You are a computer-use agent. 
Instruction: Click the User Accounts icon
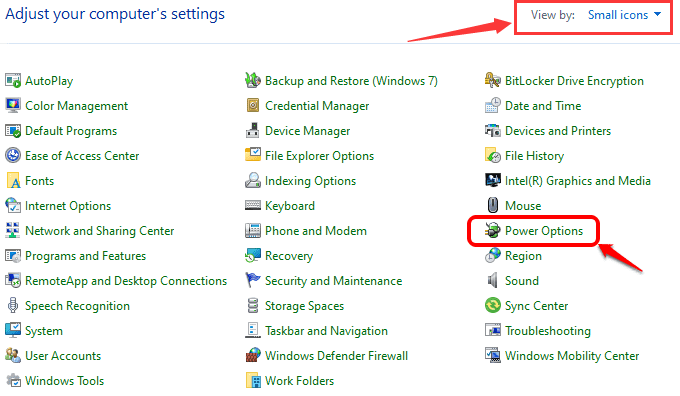click(13, 356)
